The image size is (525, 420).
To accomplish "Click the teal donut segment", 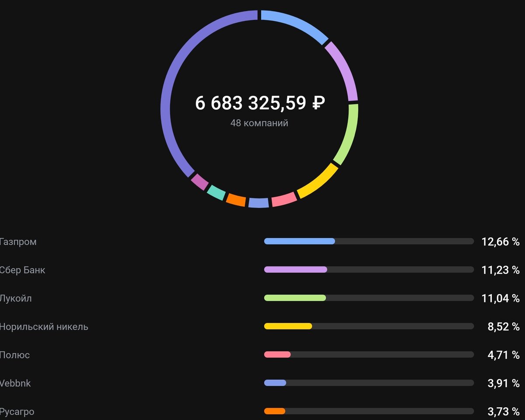I will pyautogui.click(x=216, y=192).
